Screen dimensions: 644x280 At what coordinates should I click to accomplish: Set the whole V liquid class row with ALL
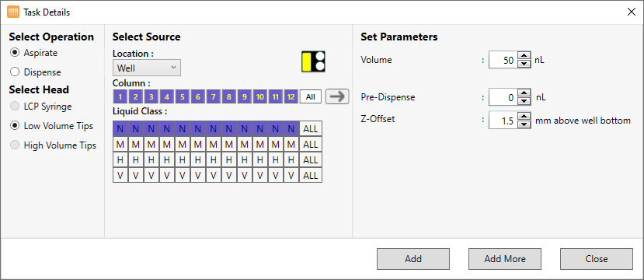(311, 175)
